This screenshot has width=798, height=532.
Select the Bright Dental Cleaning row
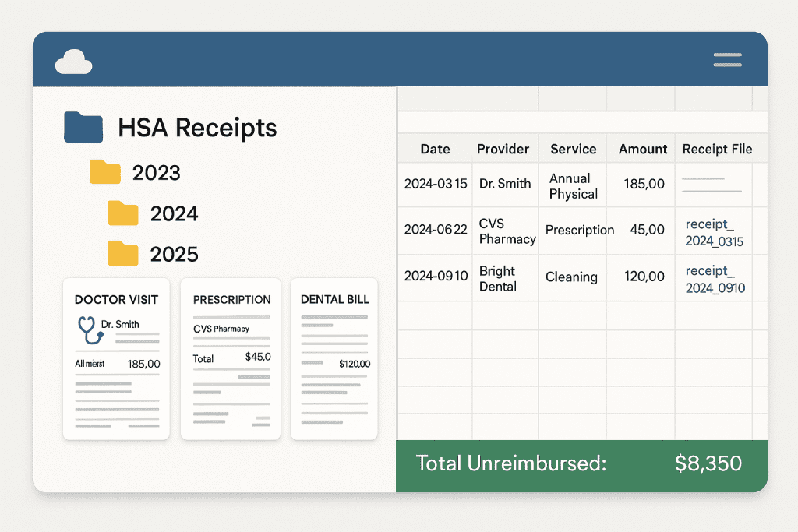[546, 278]
